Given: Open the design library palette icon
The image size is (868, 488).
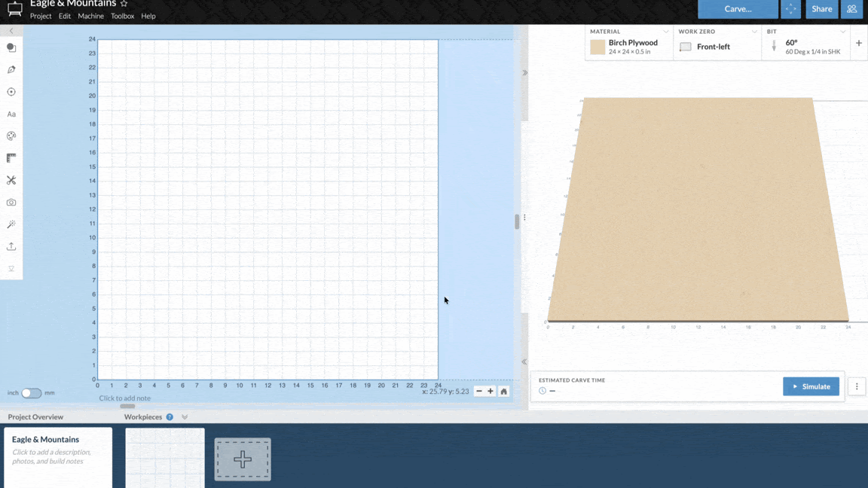Looking at the screenshot, I should coord(11,136).
